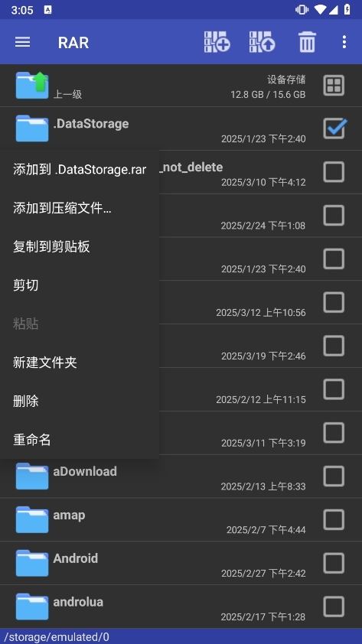Open the hamburger navigation menu
The height and width of the screenshot is (644, 362).
tap(23, 42)
